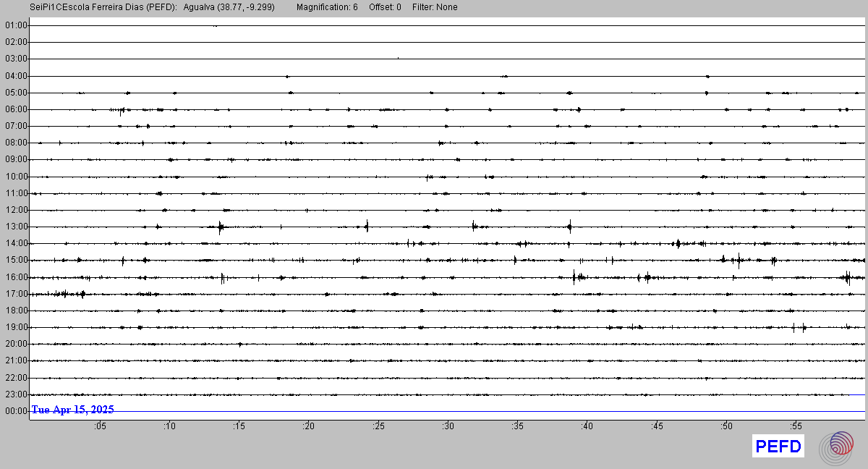The height and width of the screenshot is (469, 868).
Task: Click the PEFD logo badge
Action: click(x=778, y=447)
